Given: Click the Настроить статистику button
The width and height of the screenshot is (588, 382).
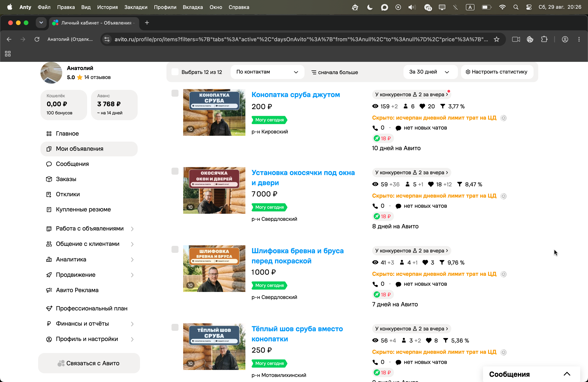Looking at the screenshot, I should tap(497, 72).
